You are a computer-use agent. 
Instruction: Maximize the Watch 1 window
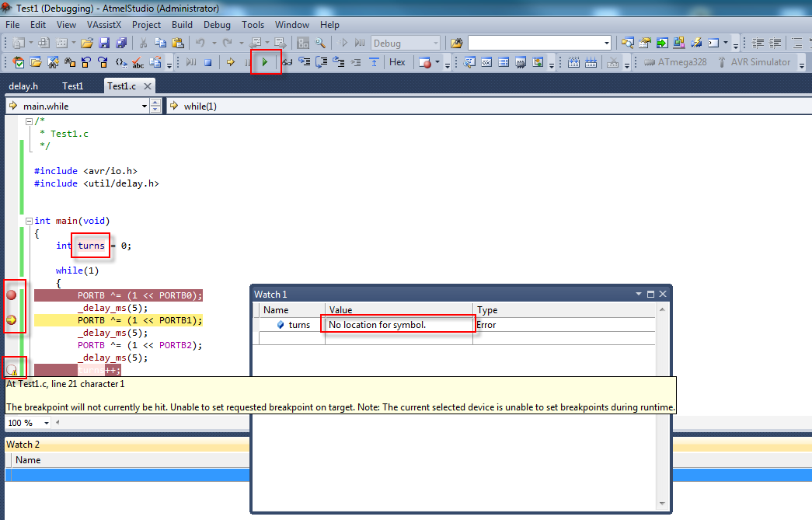651,294
